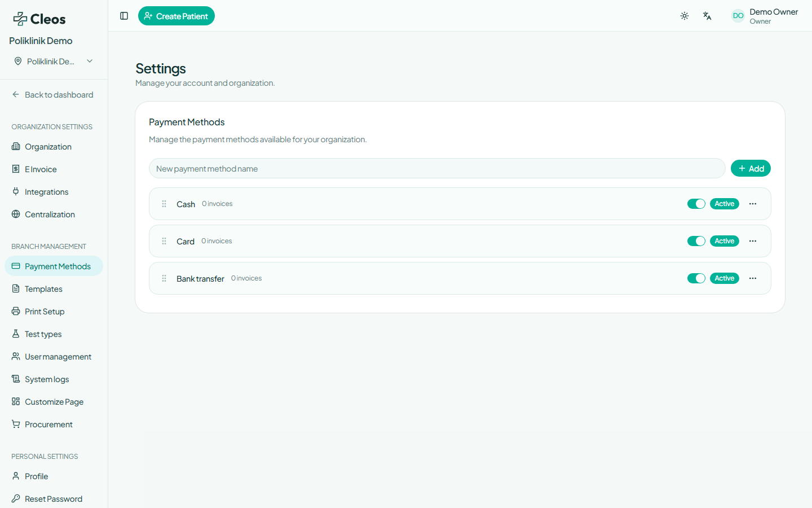Go back to dashboard
The height and width of the screenshot is (508, 812).
click(x=54, y=95)
